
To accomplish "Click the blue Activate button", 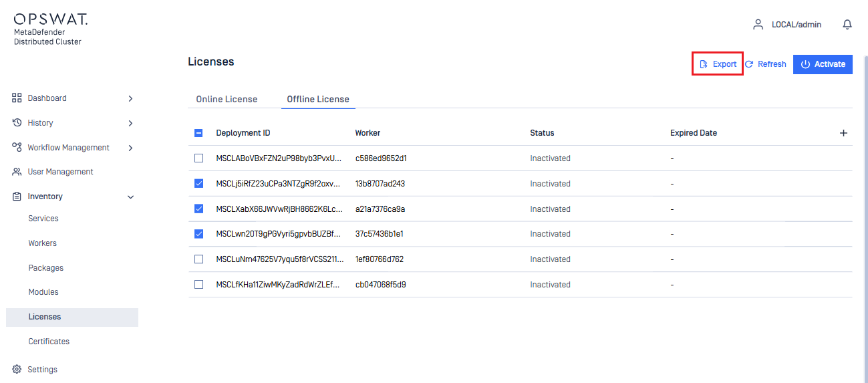I will 823,64.
